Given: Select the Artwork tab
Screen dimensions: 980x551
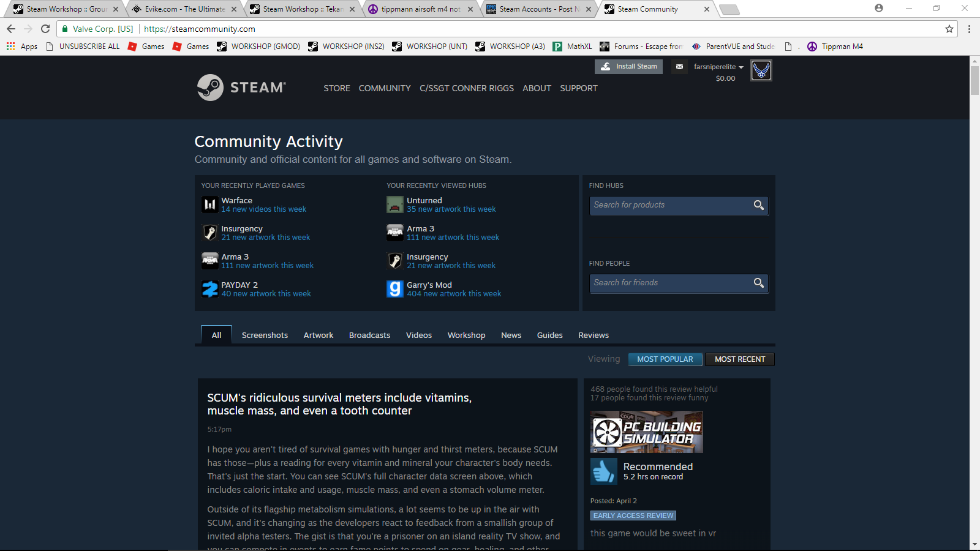Looking at the screenshot, I should pyautogui.click(x=318, y=335).
